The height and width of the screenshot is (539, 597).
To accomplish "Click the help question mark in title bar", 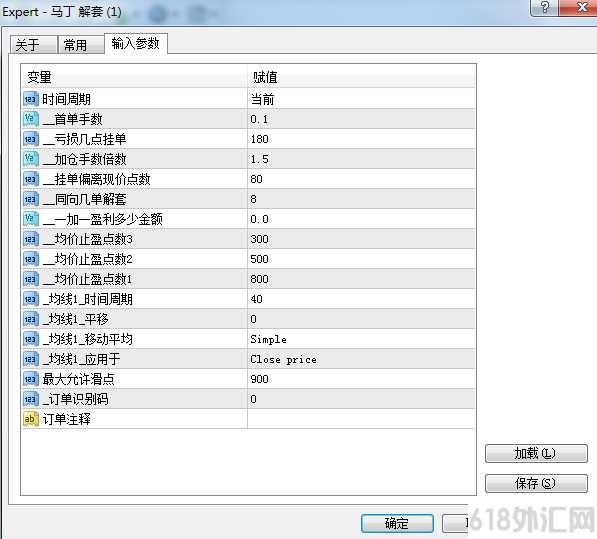I will click(544, 8).
